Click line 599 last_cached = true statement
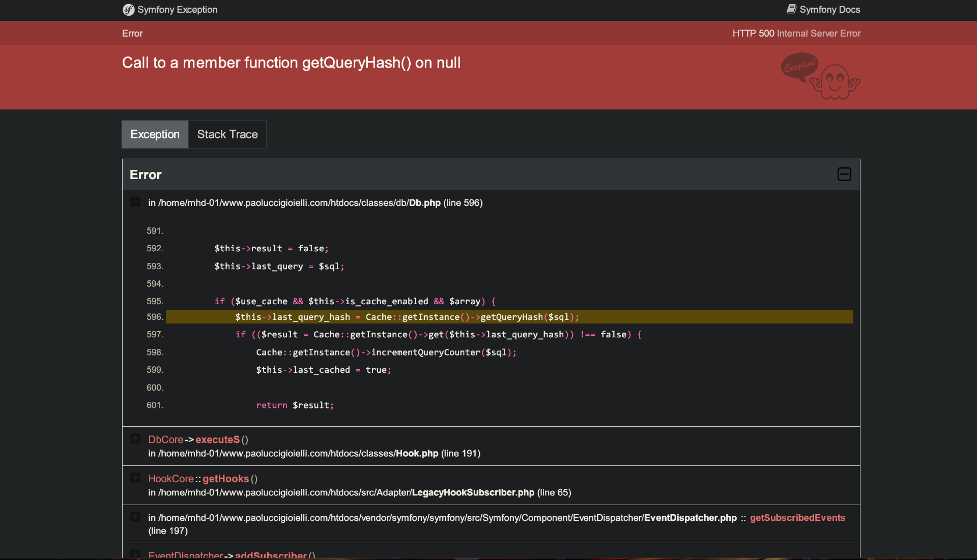 coord(324,370)
